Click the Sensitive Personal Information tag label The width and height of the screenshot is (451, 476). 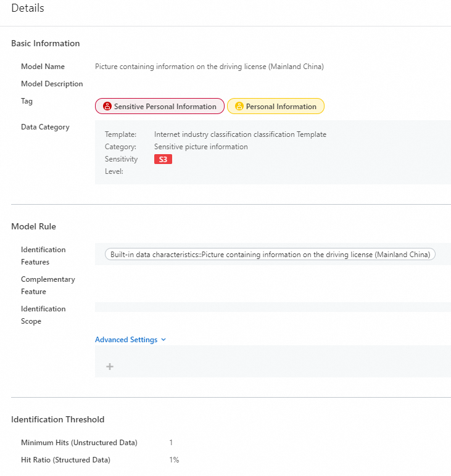(x=165, y=107)
